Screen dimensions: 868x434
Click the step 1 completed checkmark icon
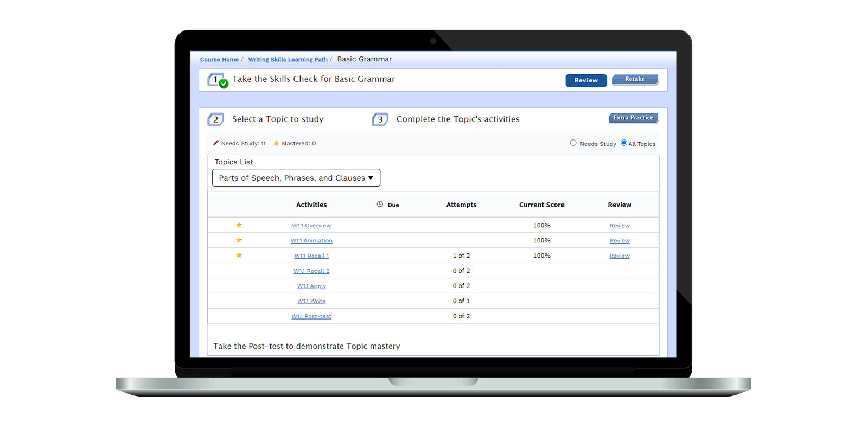223,84
